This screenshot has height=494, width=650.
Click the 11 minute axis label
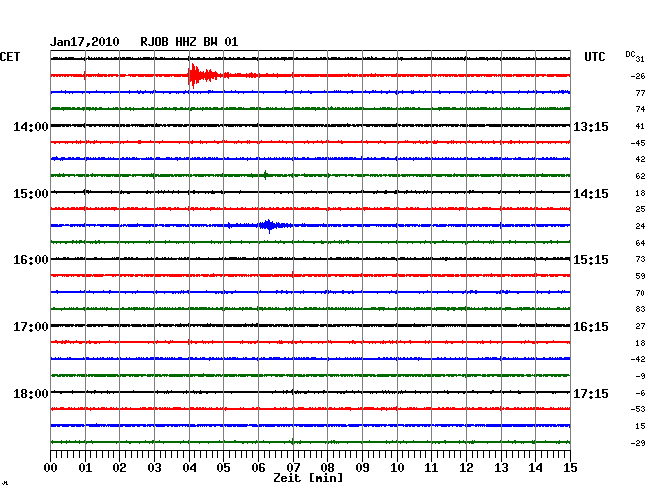click(432, 467)
